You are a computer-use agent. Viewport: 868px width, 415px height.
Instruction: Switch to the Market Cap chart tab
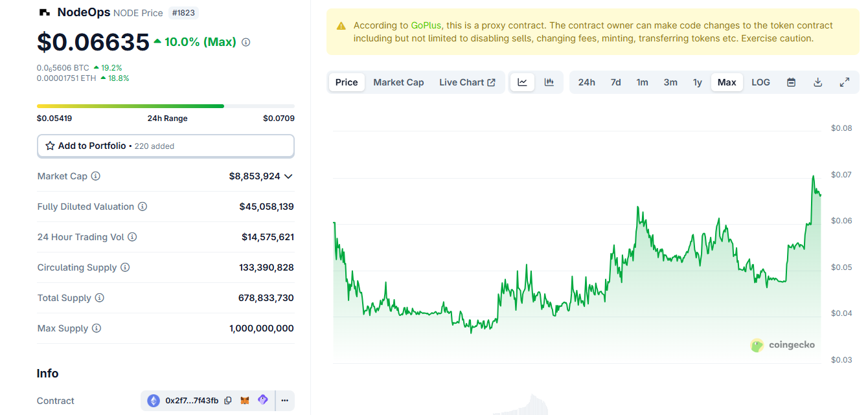398,82
